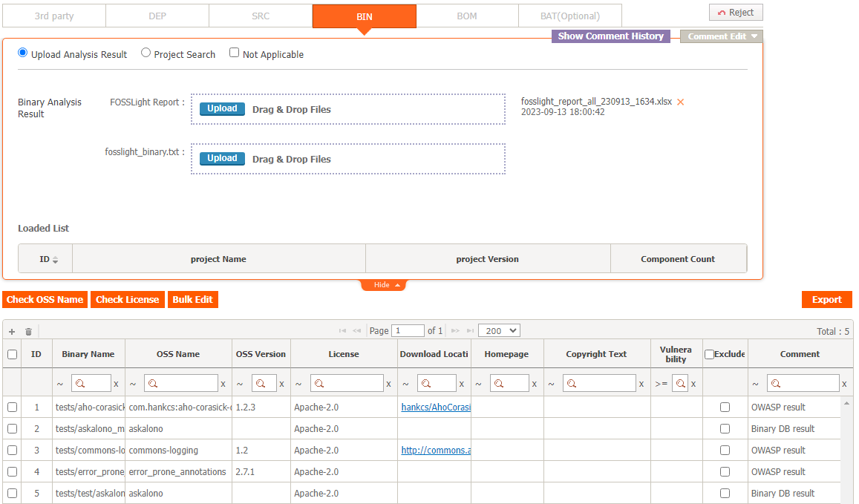Click the add row plus icon
The width and height of the screenshot is (859, 504).
point(12,331)
